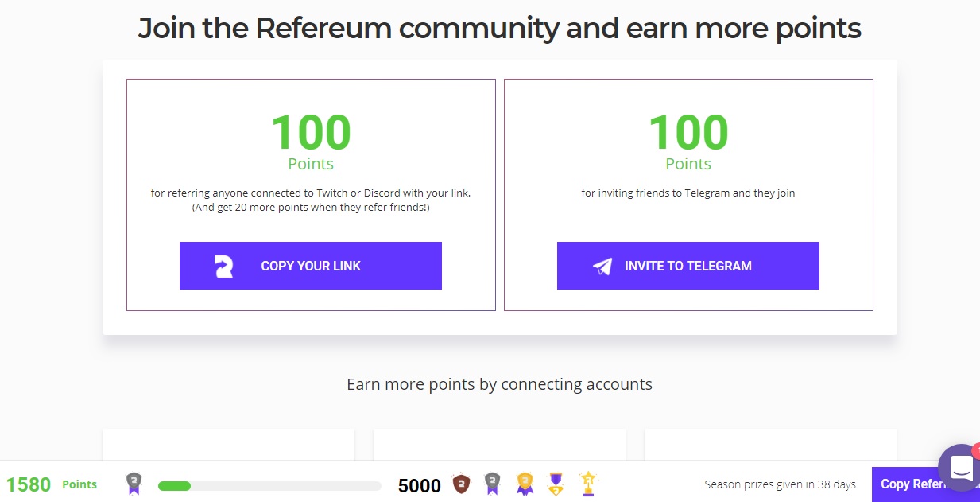The height and width of the screenshot is (502, 980).
Task: Click the 'Join the Refereum community' heading
Action: click(x=499, y=29)
